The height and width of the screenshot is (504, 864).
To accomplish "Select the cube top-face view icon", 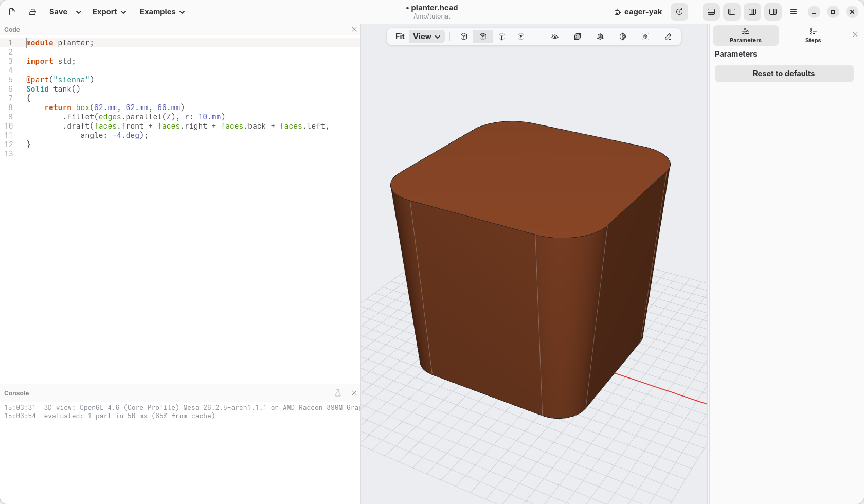I will coord(483,37).
